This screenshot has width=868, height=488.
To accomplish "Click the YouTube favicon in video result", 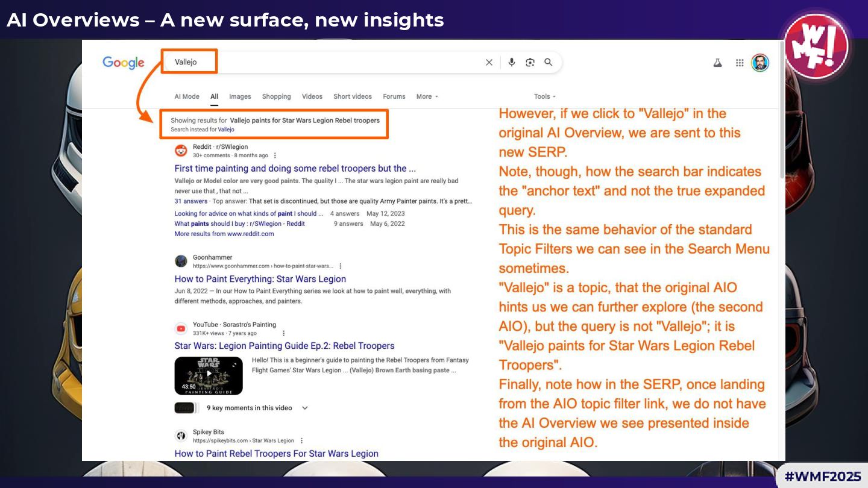I will point(181,328).
